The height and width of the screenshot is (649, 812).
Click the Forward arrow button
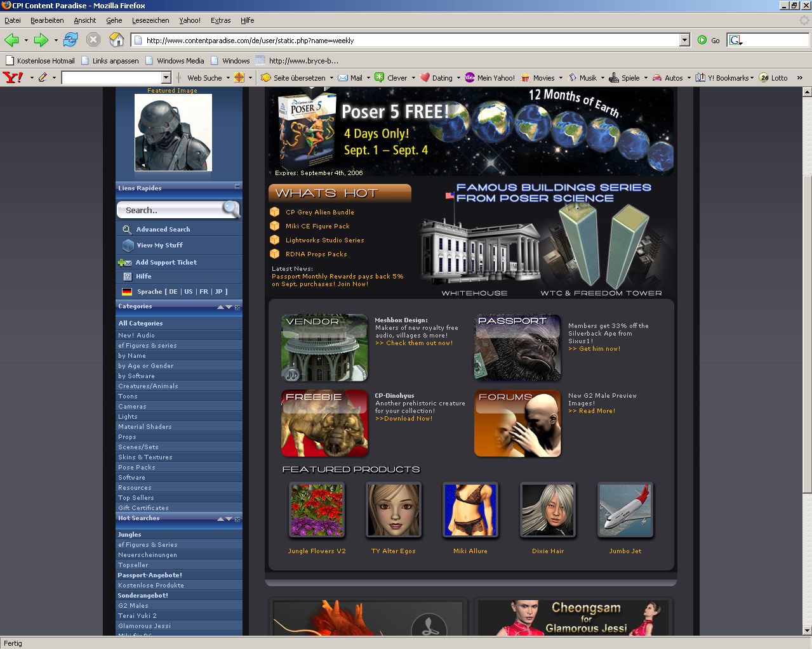41,40
